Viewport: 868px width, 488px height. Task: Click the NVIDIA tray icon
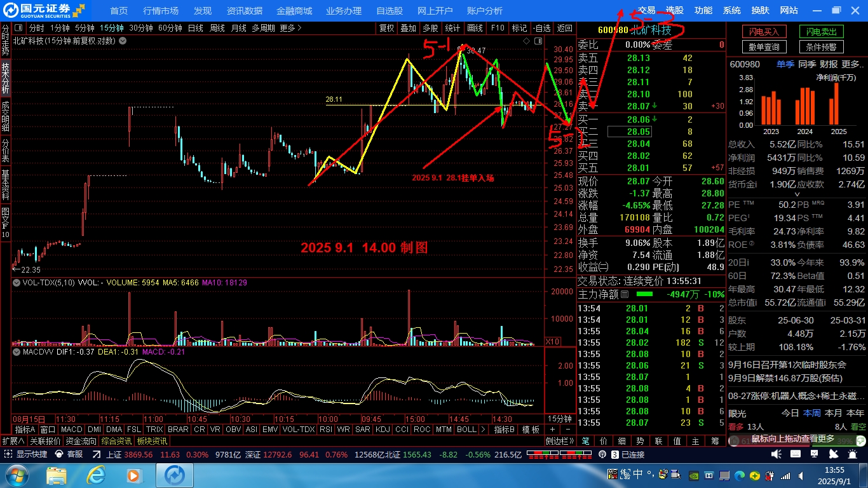694,475
